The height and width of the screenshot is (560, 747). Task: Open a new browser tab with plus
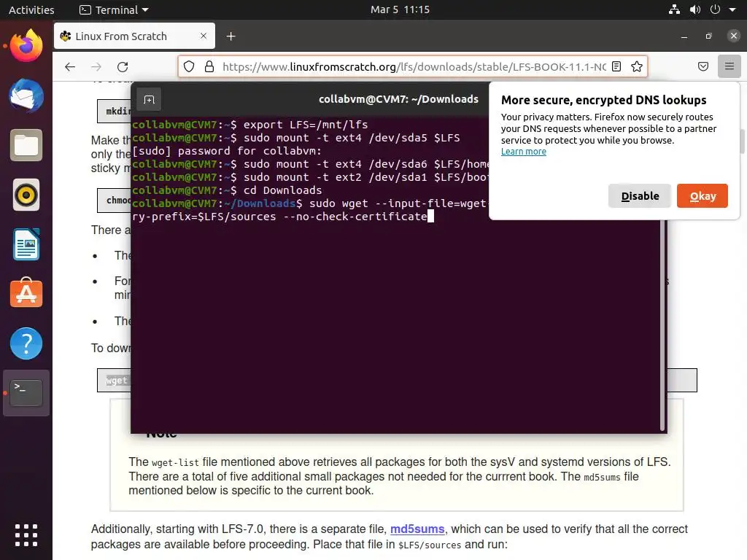pos(231,36)
